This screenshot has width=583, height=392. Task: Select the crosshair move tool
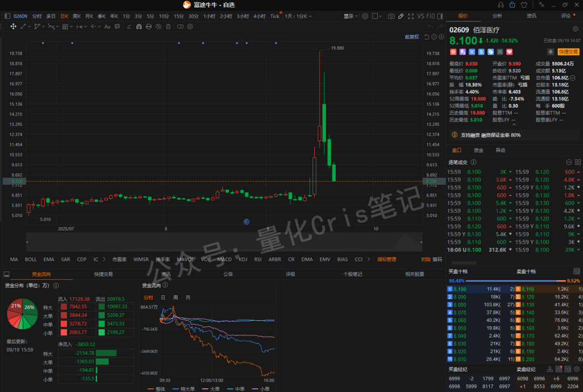(x=13, y=26)
